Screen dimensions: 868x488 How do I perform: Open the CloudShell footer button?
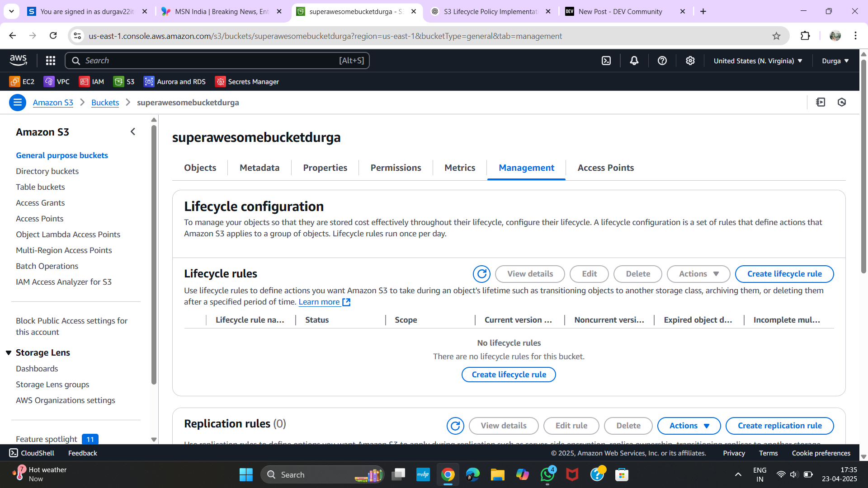32,453
